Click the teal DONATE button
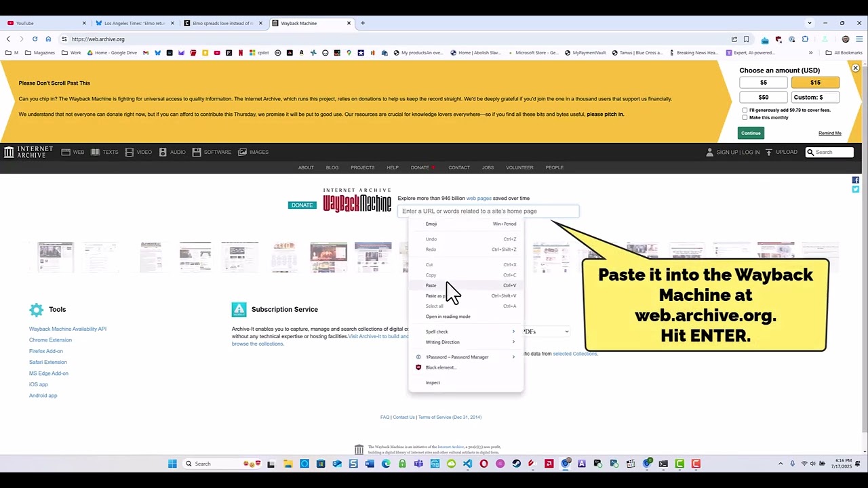The image size is (868, 488). (302, 205)
